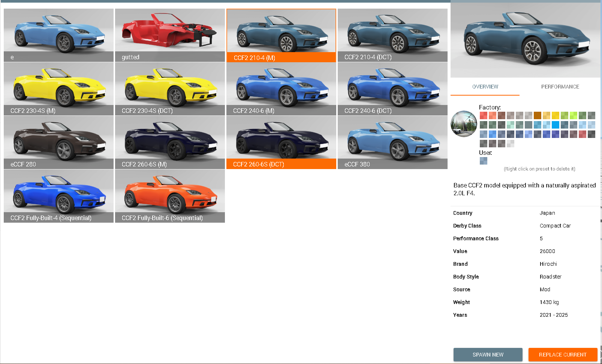Click the 'Derby Class' row label

click(x=467, y=226)
